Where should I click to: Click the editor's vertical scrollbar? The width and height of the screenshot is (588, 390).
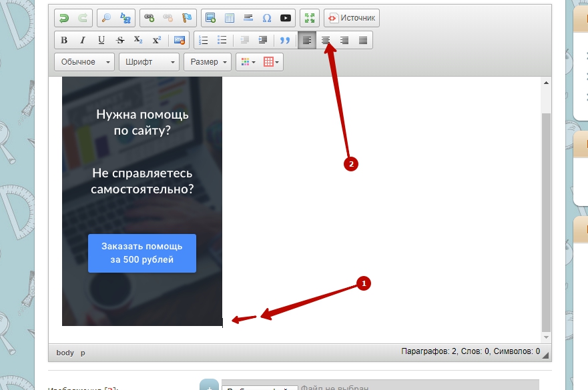(546, 220)
